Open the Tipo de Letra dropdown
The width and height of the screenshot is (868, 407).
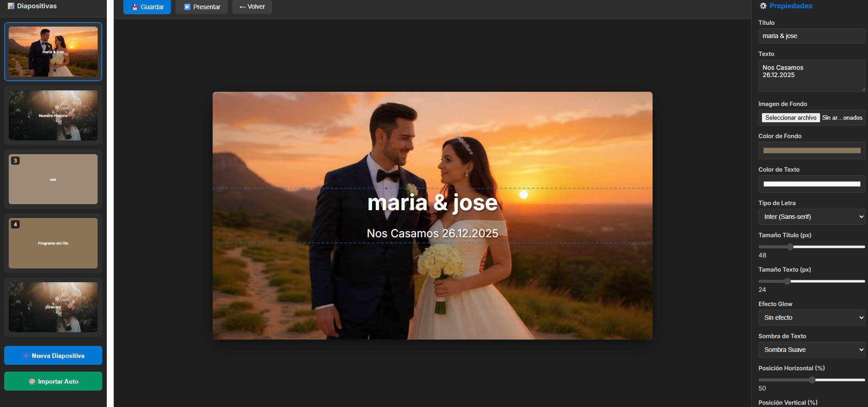pos(812,217)
